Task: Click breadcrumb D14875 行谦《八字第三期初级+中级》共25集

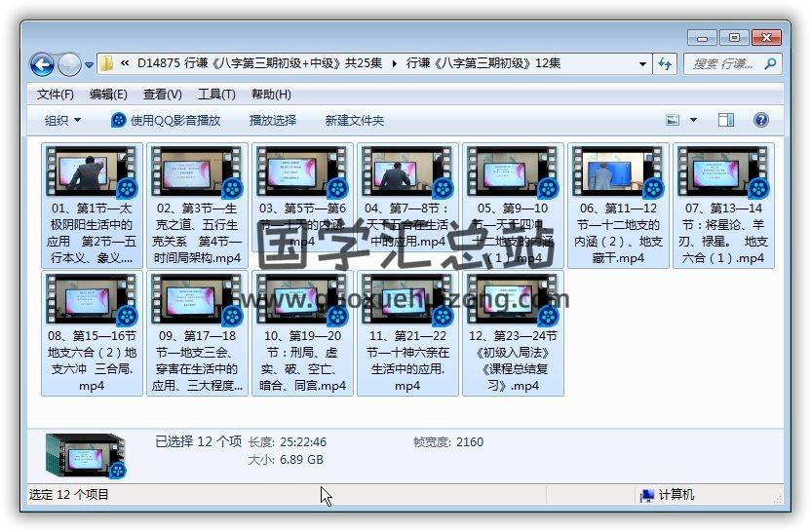Action: tap(259, 63)
